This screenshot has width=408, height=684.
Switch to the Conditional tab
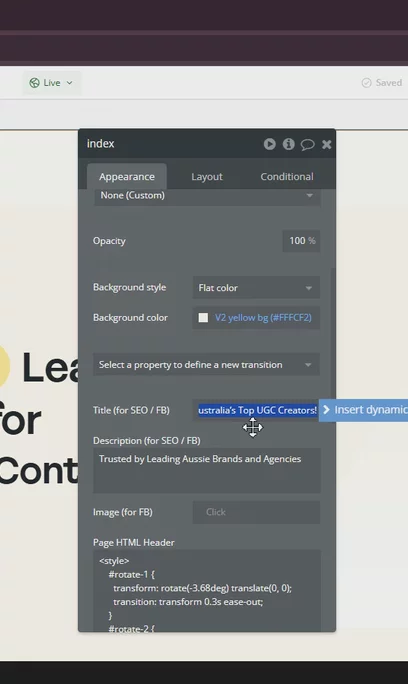[287, 177]
